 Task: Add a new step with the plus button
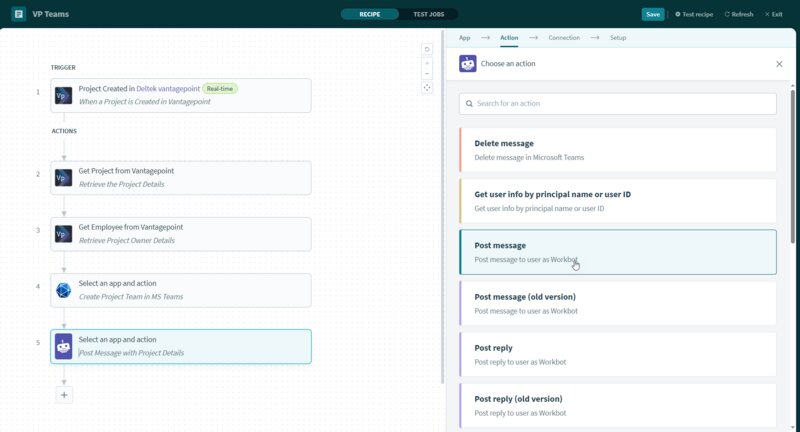64,395
